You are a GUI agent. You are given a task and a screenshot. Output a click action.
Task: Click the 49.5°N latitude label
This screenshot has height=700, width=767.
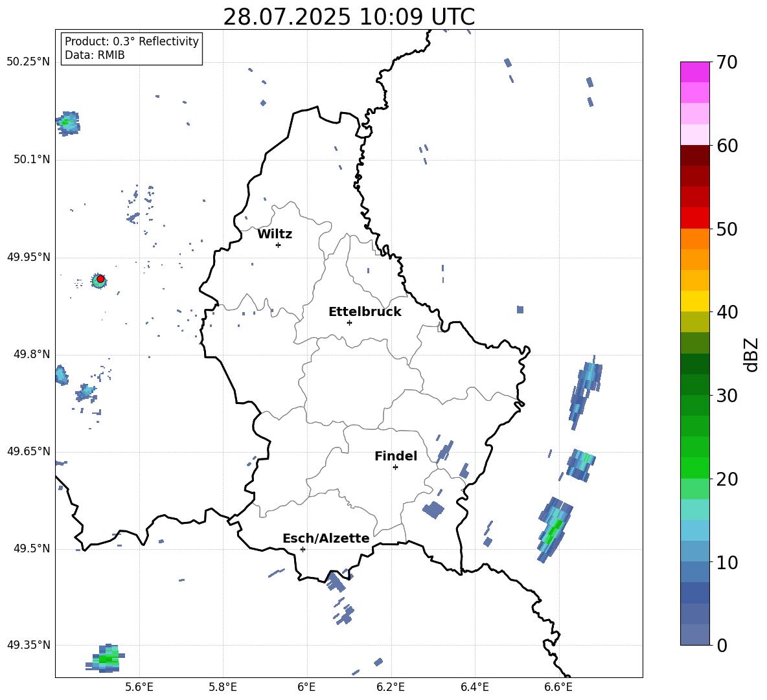coord(31,548)
